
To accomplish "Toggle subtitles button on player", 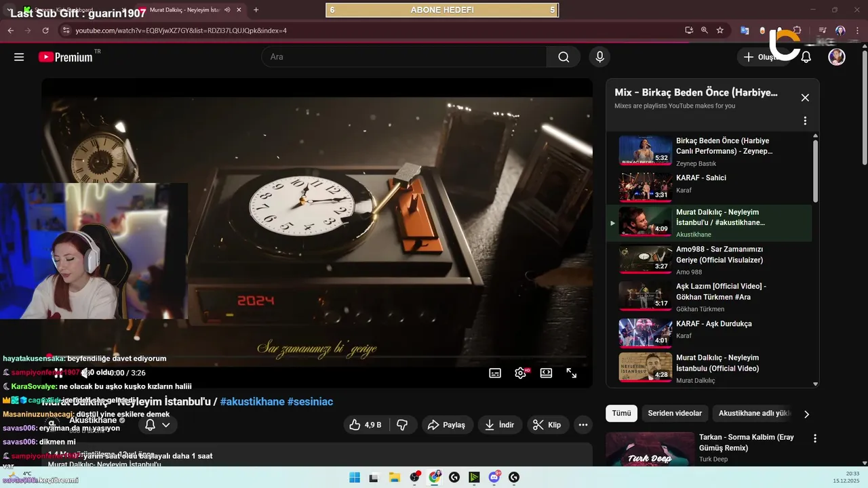I will (x=495, y=373).
